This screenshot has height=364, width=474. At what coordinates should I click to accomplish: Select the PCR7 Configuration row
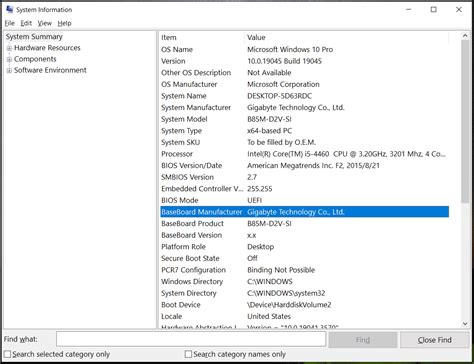click(x=304, y=270)
